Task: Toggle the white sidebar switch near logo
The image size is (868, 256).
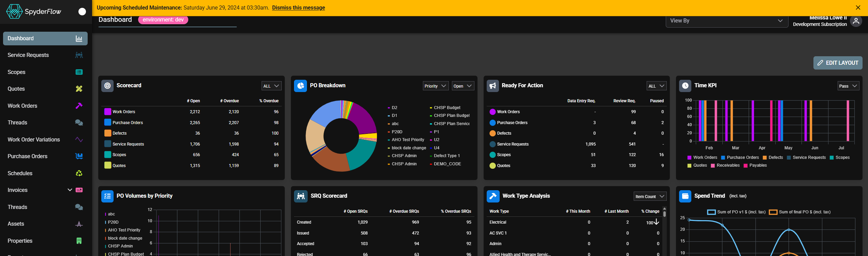Action: coord(82,12)
